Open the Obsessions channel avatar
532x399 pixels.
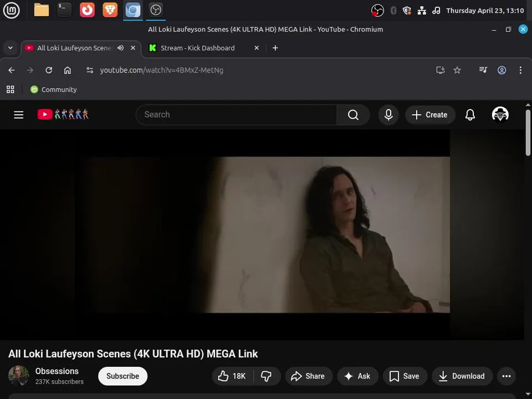point(19,376)
